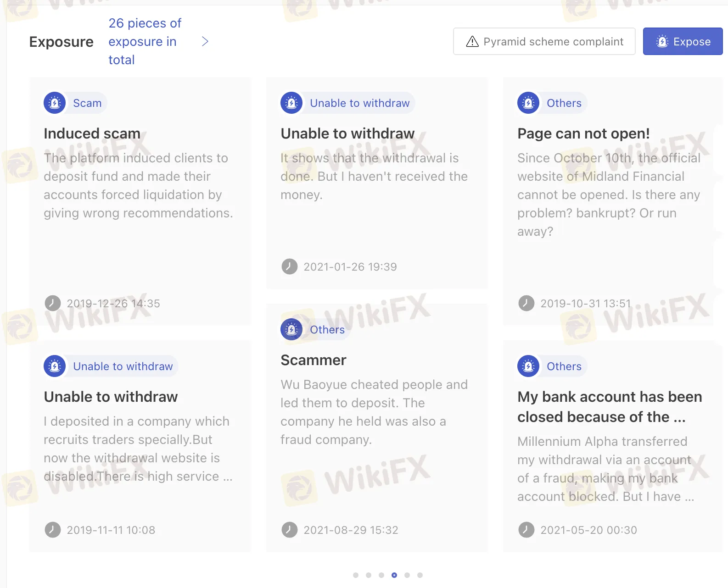This screenshot has height=588, width=728.
Task: Click the clock icon beside 2019-10-31 13:51
Action: (526, 303)
